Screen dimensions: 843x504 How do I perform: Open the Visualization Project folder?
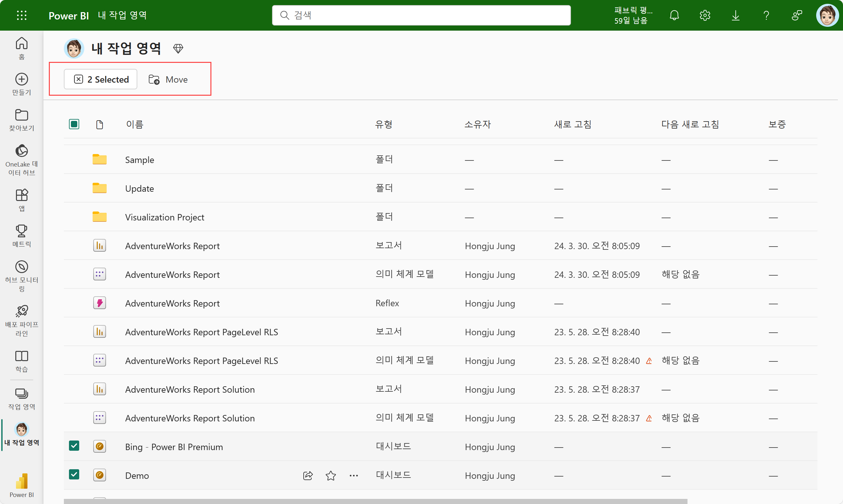point(164,217)
